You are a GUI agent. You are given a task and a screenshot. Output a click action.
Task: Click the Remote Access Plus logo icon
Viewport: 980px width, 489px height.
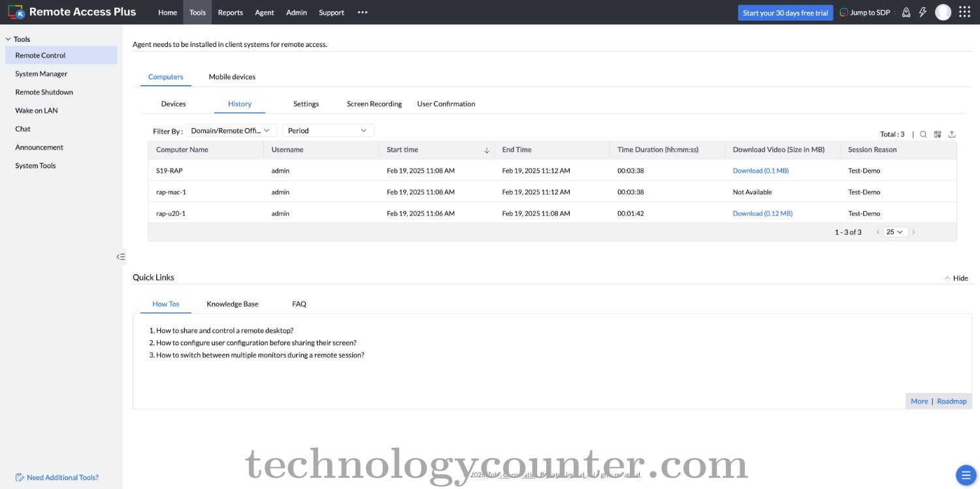[x=16, y=12]
